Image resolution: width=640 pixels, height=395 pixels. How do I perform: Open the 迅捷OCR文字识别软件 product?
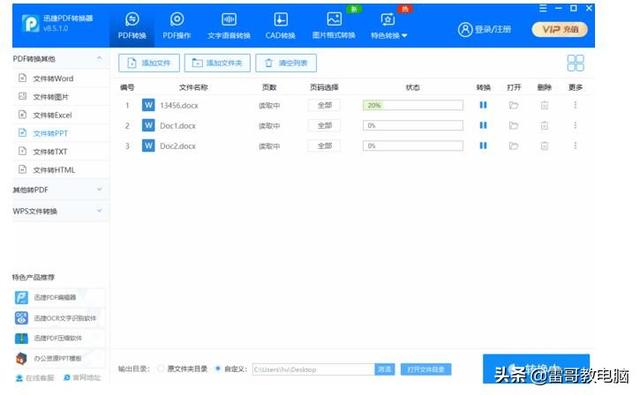click(59, 318)
